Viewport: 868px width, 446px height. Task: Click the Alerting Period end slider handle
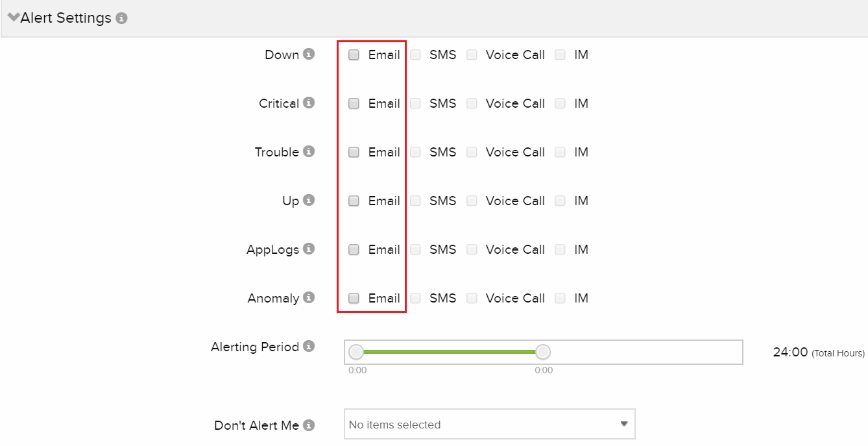(x=543, y=352)
